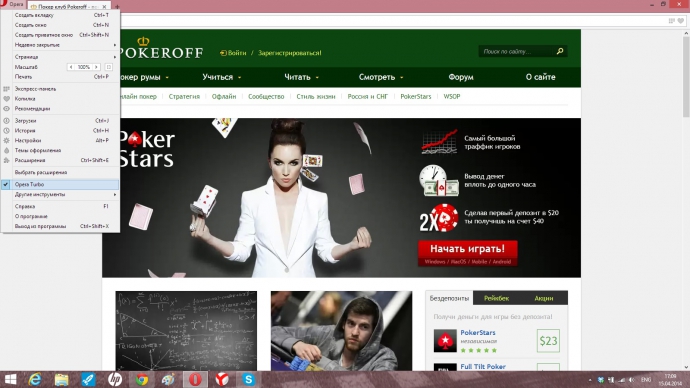This screenshot has width=690, height=388.
Task: Click the search magnifier icon on Pokeroff
Action: coord(560,51)
